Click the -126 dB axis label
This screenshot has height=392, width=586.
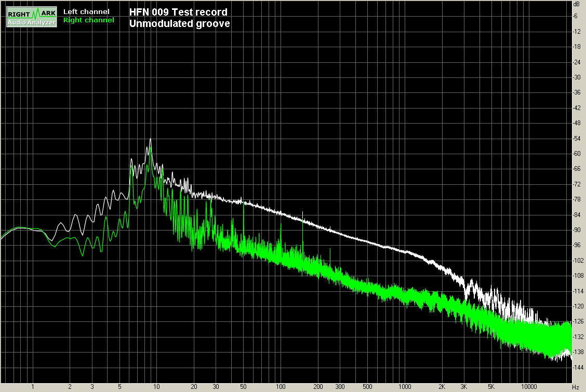(x=578, y=321)
